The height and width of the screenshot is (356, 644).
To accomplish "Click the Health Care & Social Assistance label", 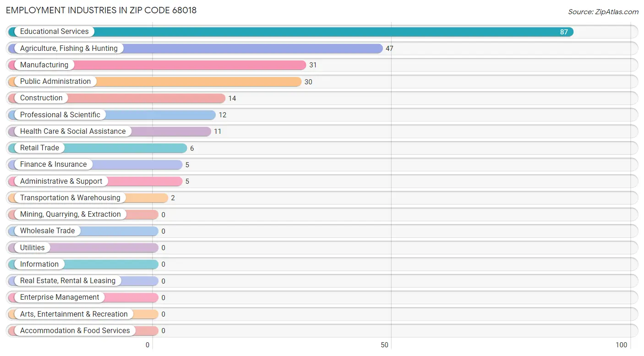I will pos(73,131).
